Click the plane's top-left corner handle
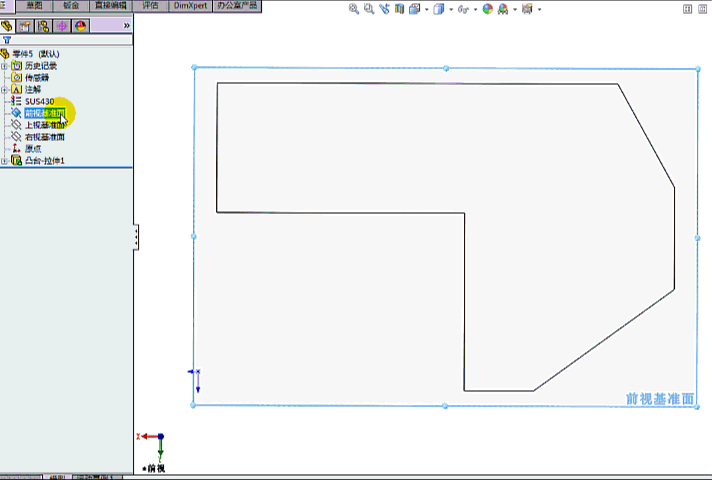Viewport: 712px width, 480px height. click(194, 67)
